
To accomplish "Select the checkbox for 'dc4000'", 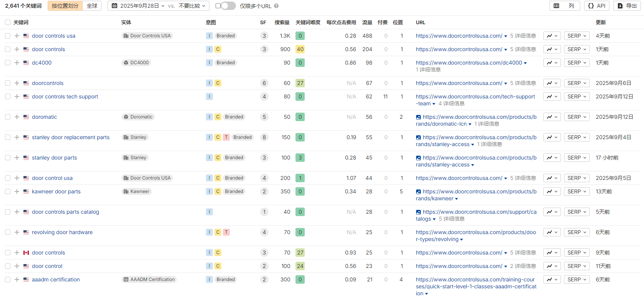I will (x=8, y=63).
